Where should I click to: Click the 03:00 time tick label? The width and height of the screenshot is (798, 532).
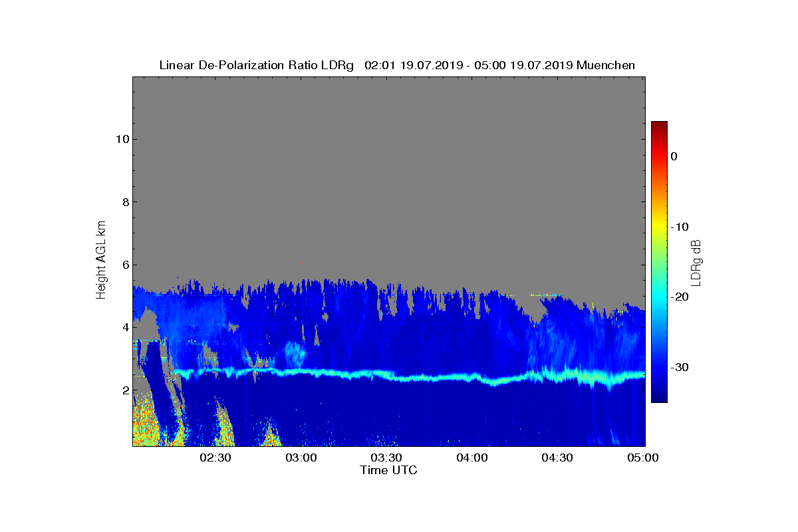click(x=301, y=458)
